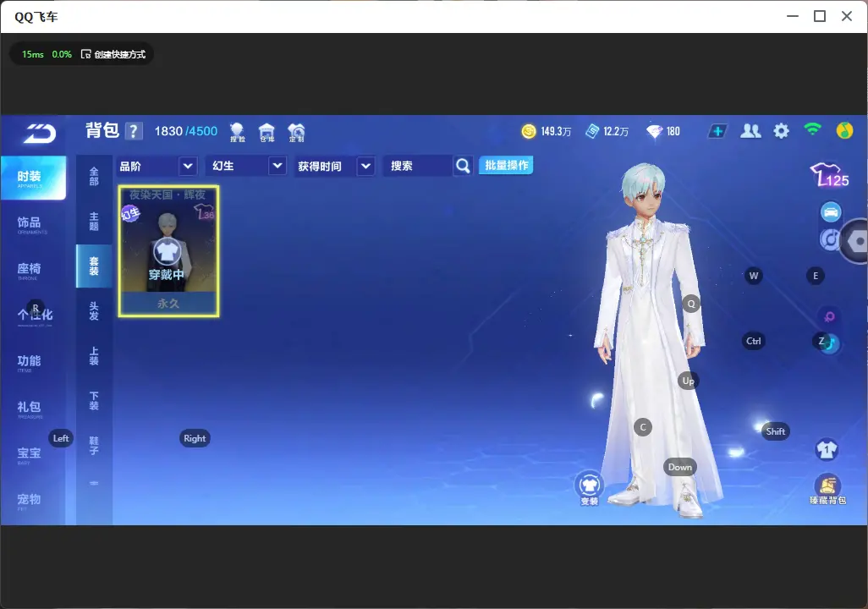Click the Q key overlay button
Screen dimensions: 868x609
click(x=691, y=304)
